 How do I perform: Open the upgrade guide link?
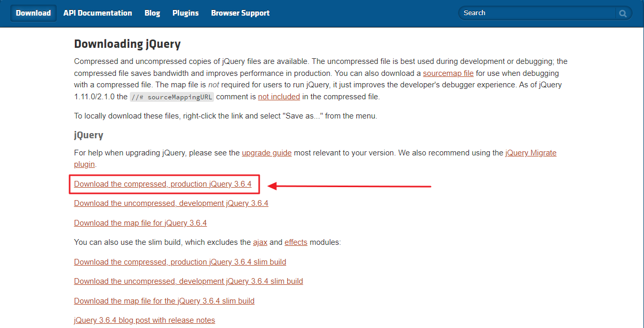tap(267, 153)
